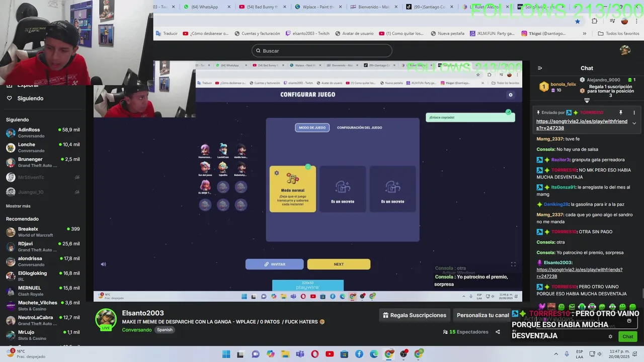644x362 pixels.
Task: Open the pinned songtrivia2.io link
Action: point(582,125)
